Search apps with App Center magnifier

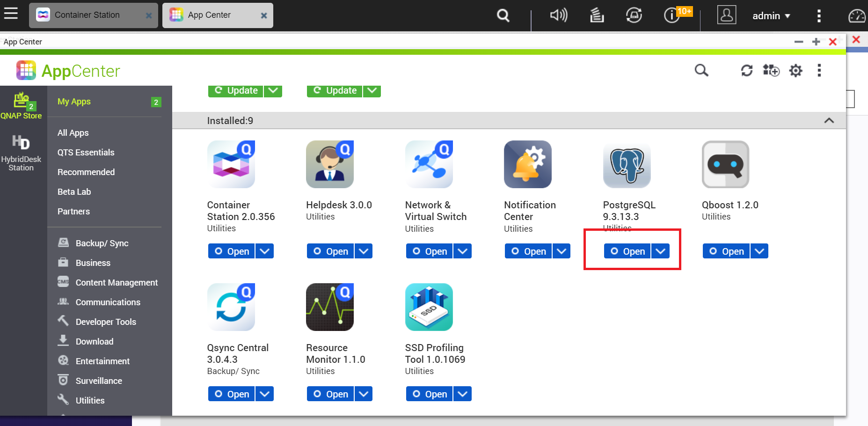pyautogui.click(x=701, y=70)
